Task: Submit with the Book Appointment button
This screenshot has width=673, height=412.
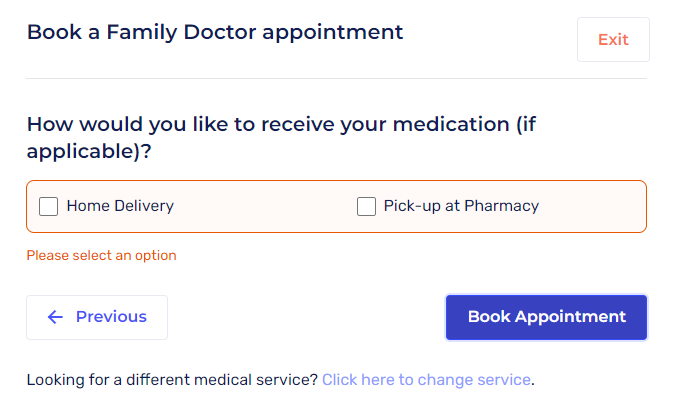Action: (x=546, y=317)
